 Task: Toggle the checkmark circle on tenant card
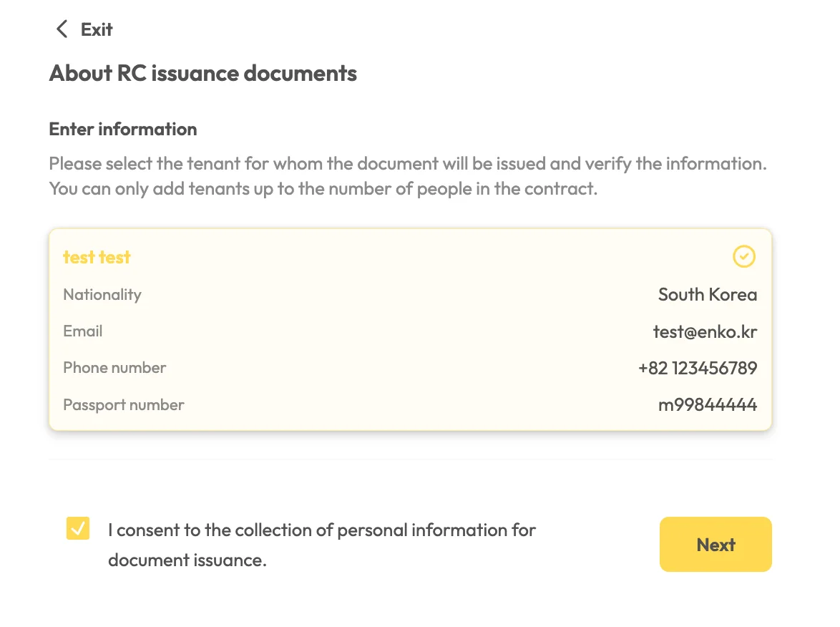click(744, 256)
